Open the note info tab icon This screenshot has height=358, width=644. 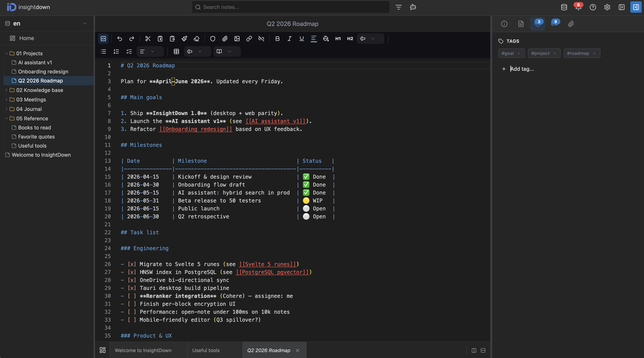pyautogui.click(x=504, y=24)
